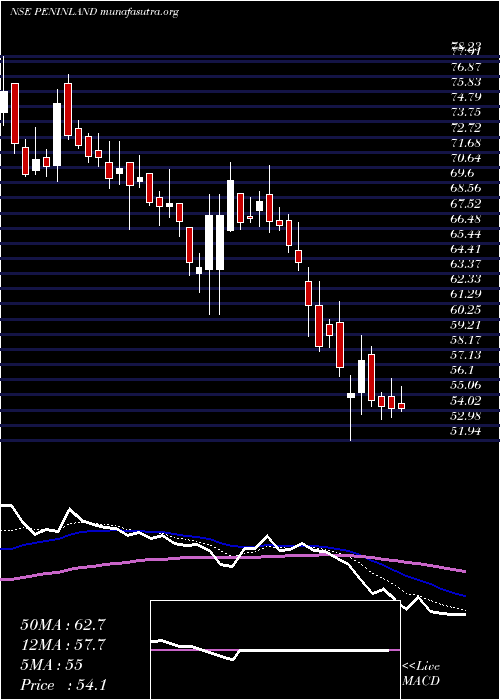Screen dimensions: 500x700
Task: Click the 76.87 price axis label
Action: tap(466, 67)
